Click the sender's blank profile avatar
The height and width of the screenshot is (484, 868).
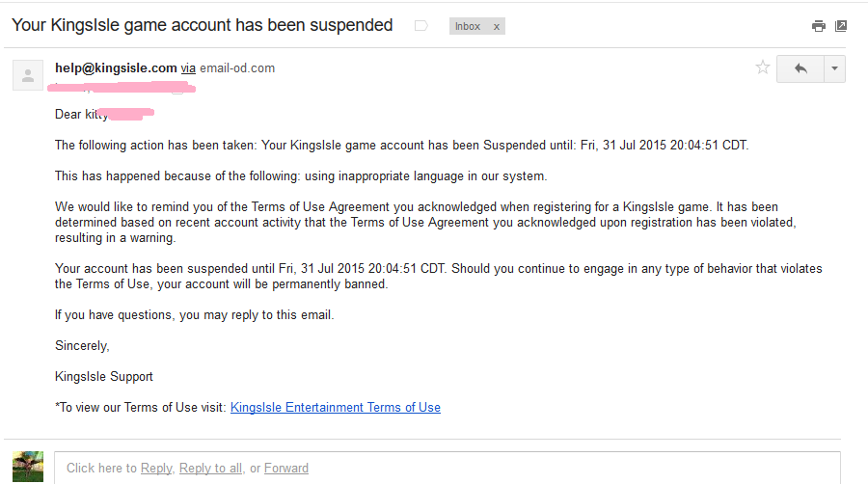28,75
